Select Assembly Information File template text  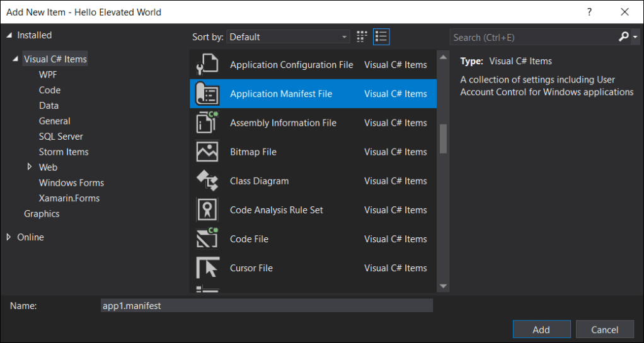[x=283, y=123]
